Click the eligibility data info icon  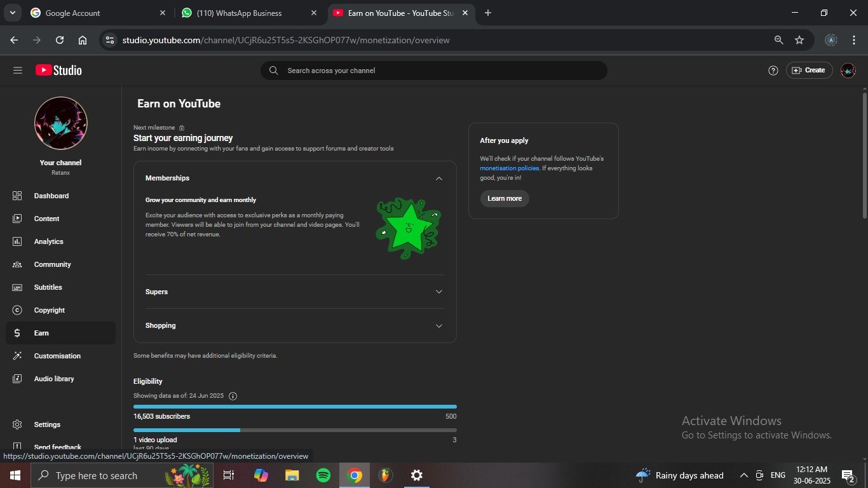pos(233,396)
